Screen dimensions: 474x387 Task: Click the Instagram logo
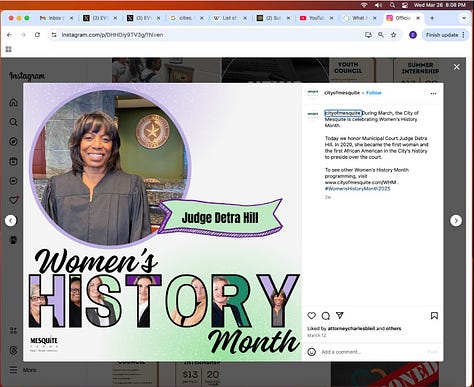pyautogui.click(x=27, y=76)
